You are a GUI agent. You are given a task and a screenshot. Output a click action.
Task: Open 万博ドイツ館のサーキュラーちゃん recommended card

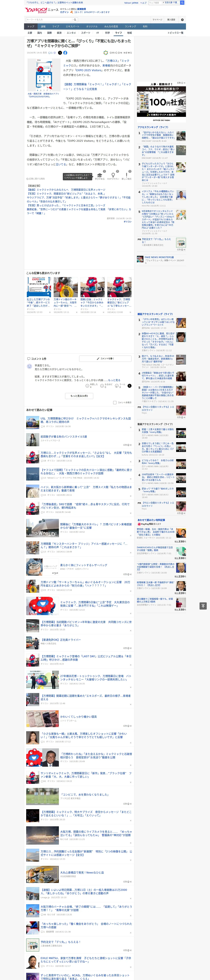click(x=66, y=295)
